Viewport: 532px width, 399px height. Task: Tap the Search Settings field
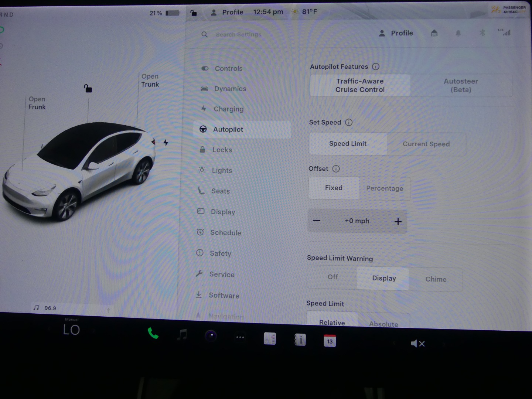(x=238, y=34)
